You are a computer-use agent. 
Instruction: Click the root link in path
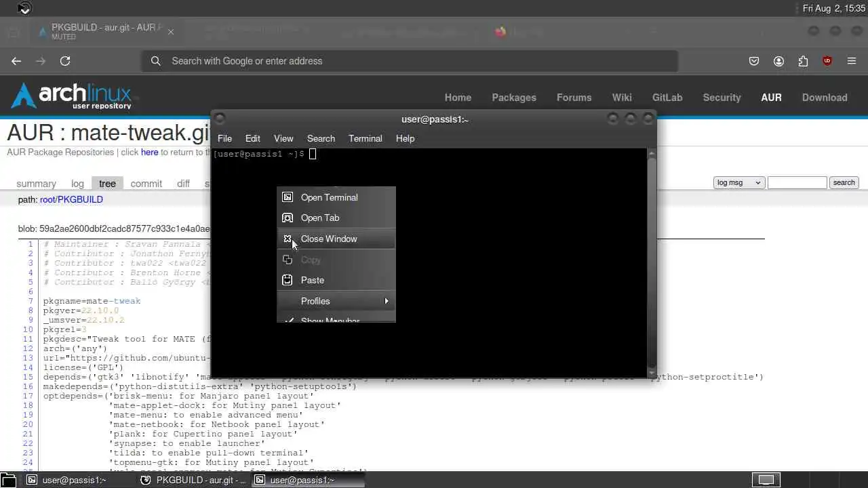click(x=47, y=200)
